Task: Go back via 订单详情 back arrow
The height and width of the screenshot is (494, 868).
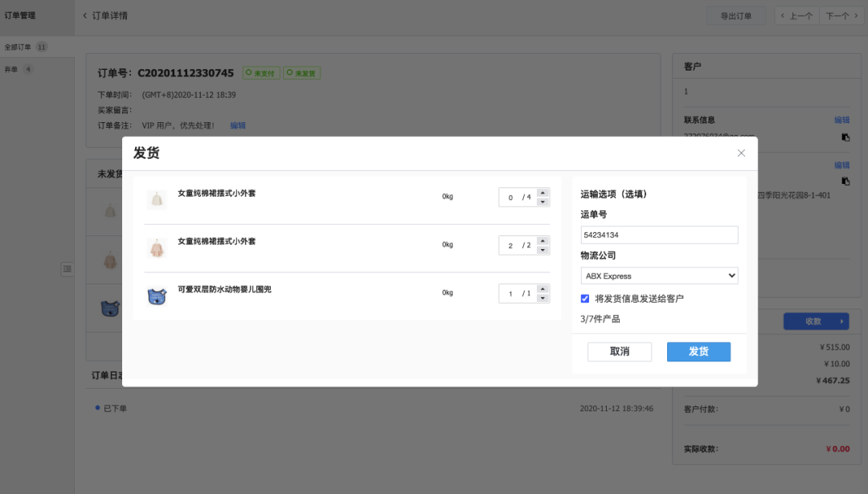Action: tap(84, 15)
